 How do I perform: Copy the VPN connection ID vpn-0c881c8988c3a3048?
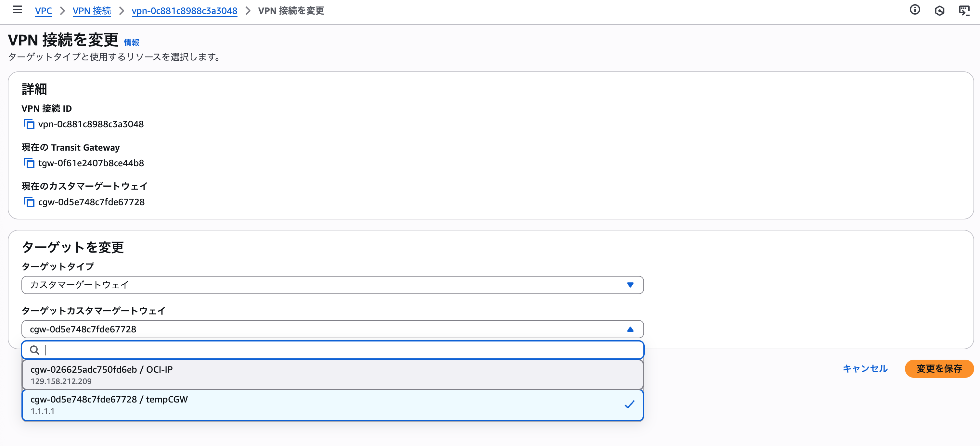(x=29, y=124)
